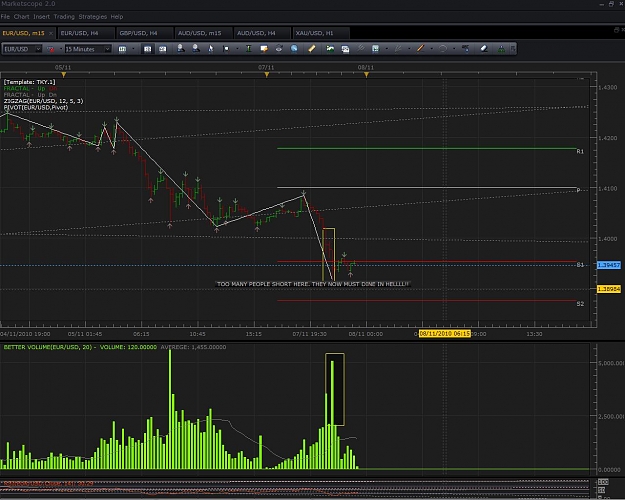The image size is (625, 500).
Task: Click the green pyramid icon
Action: (501, 49)
